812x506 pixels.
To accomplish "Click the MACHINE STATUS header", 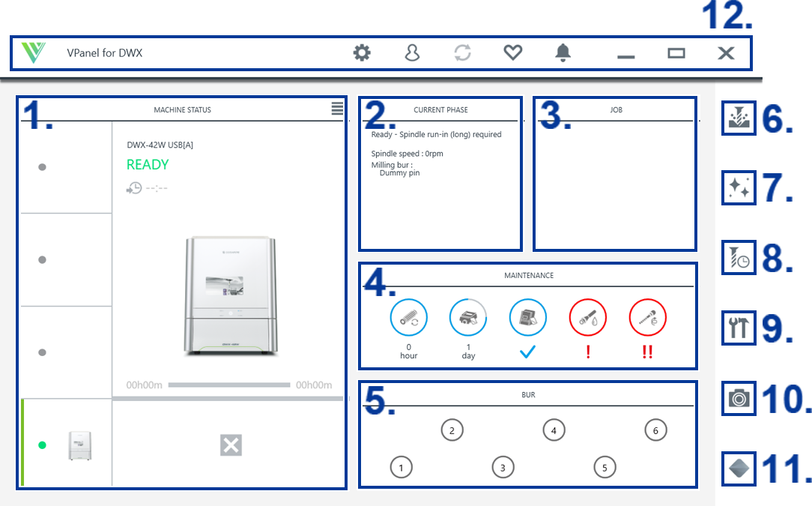I will tap(182, 110).
